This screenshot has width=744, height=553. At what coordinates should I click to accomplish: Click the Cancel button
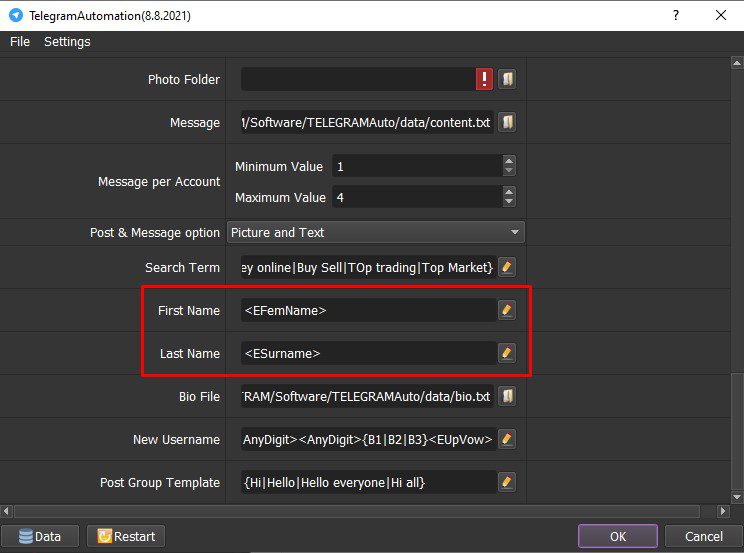(x=704, y=536)
